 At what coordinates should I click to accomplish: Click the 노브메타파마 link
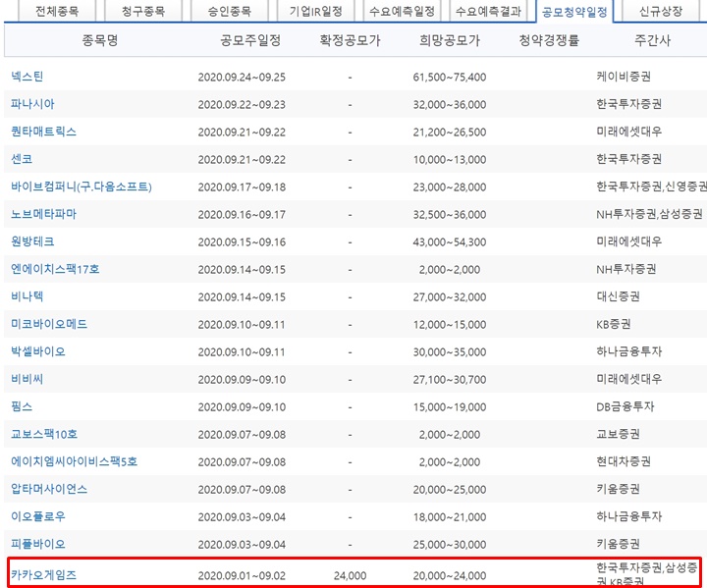[44, 214]
